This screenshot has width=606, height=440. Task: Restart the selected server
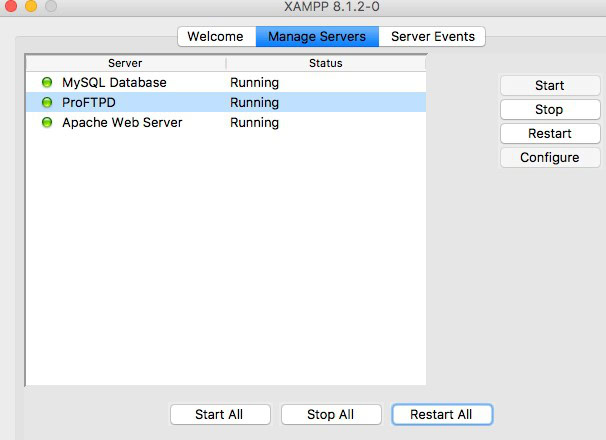point(550,133)
